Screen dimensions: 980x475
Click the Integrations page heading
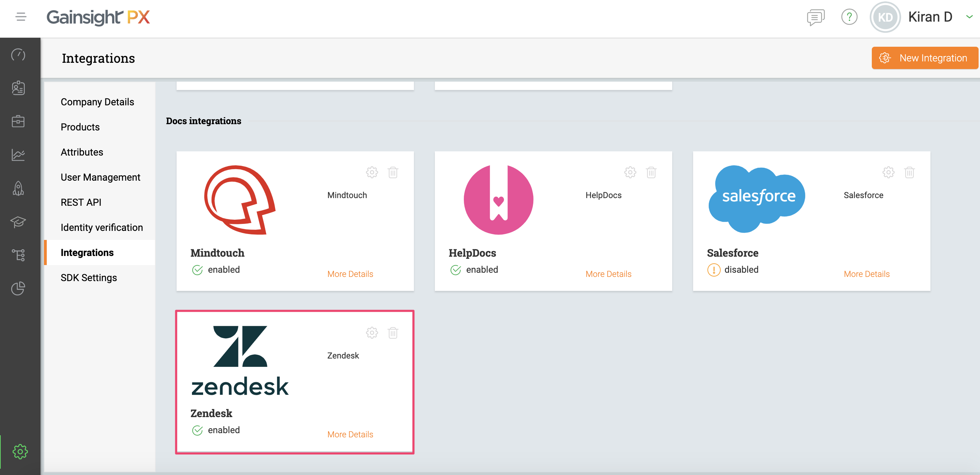(x=98, y=58)
